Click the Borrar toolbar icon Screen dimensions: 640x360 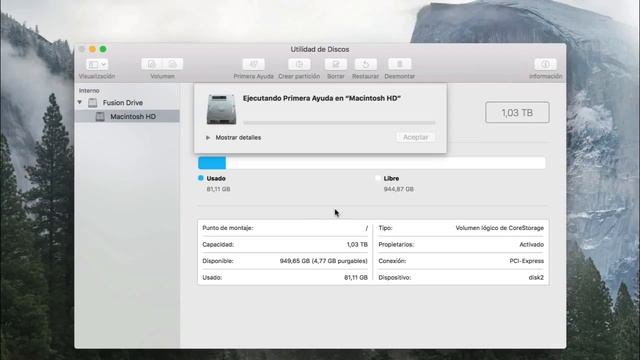coord(336,64)
